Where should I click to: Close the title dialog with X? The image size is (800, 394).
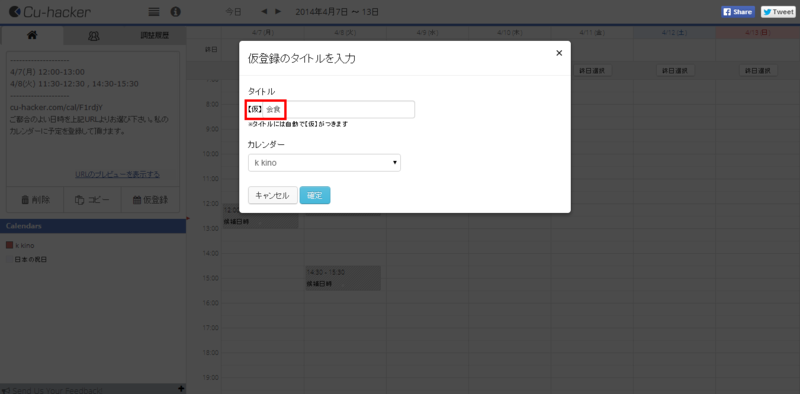[x=559, y=53]
